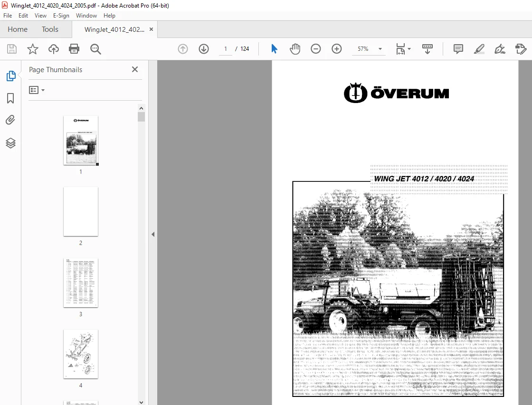Select page 3 thumbnail with table
532x405 pixels.
(x=81, y=283)
